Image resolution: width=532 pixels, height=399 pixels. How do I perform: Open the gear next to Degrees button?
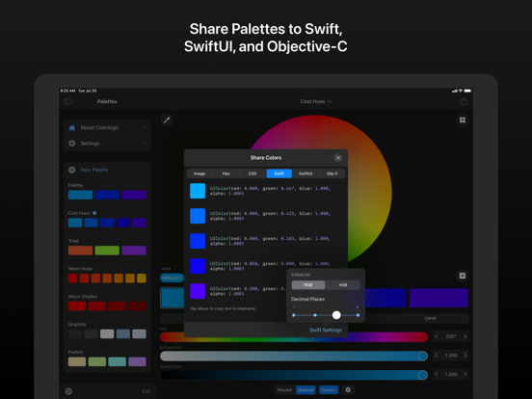point(348,389)
